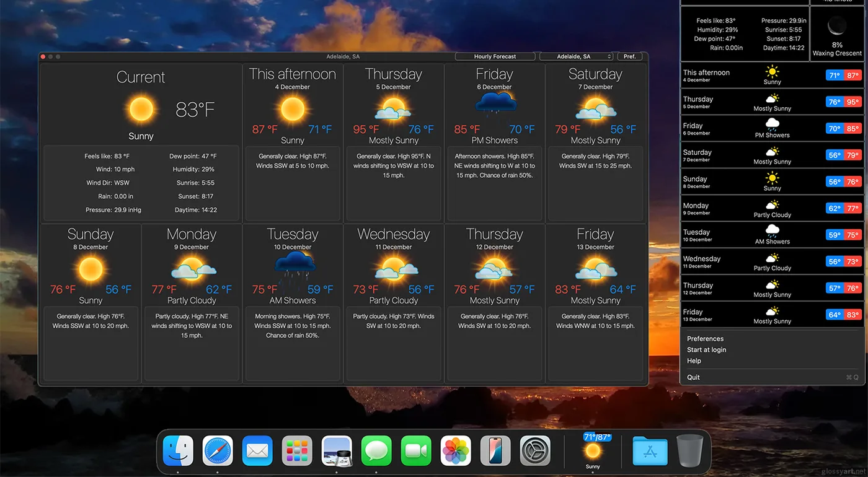868x477 pixels.
Task: Click the Current sunny weather icon
Action: pos(141,110)
